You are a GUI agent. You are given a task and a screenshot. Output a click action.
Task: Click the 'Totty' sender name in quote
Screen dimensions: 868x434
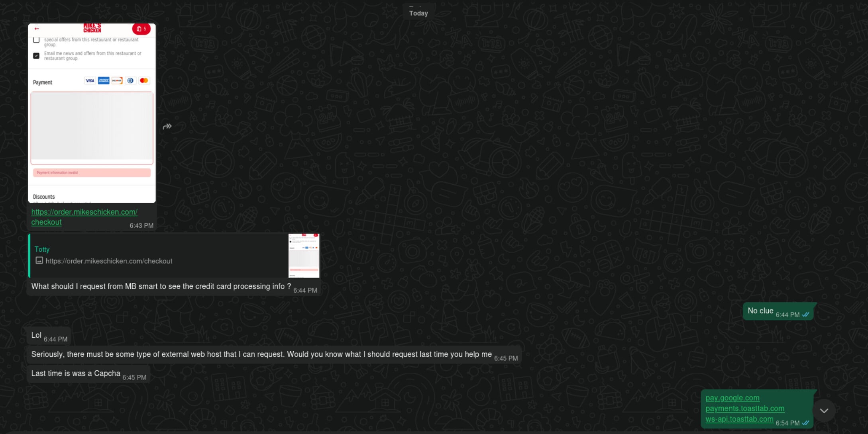pyautogui.click(x=42, y=249)
